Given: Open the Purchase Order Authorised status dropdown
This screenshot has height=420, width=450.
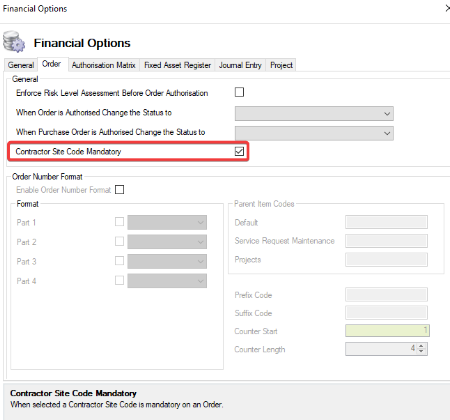Looking at the screenshot, I should click(x=314, y=133).
